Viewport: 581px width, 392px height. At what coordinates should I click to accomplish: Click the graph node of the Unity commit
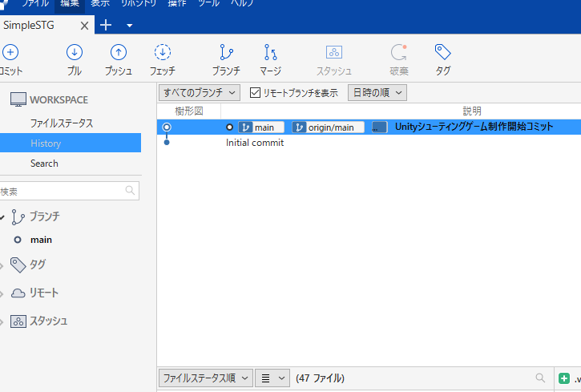167,127
